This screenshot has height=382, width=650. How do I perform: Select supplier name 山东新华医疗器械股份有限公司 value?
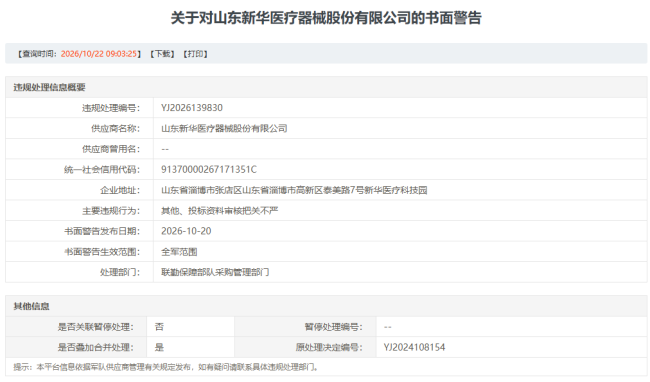(x=224, y=128)
